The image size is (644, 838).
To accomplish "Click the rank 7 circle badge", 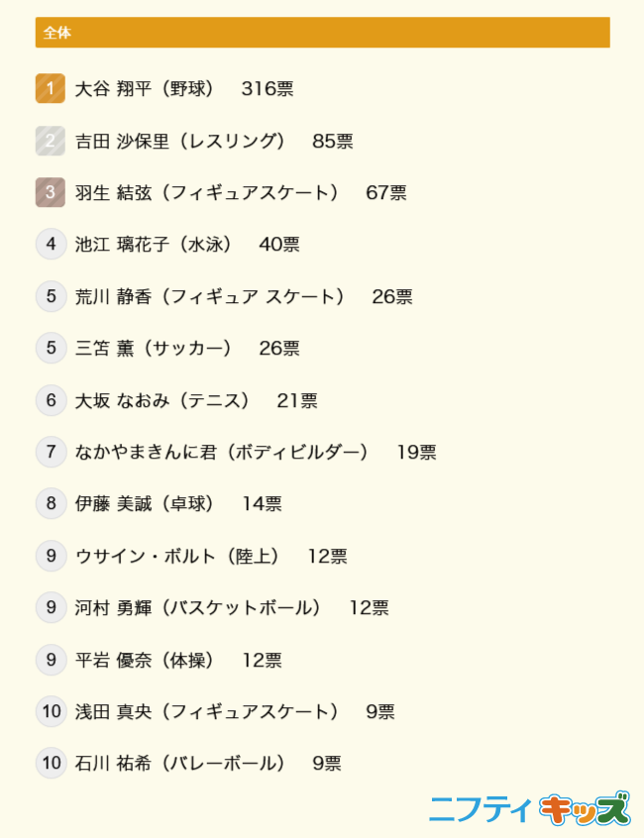I will pos(51,453).
